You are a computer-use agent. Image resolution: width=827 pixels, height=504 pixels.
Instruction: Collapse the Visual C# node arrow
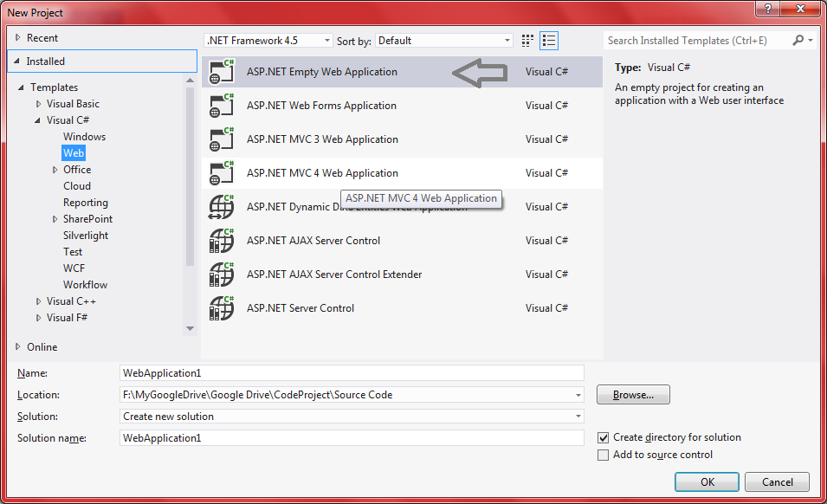37,120
